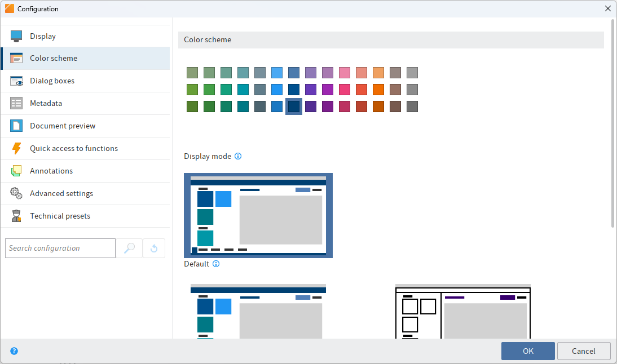Click the Display mode info icon
The width and height of the screenshot is (617, 364).
tap(238, 156)
